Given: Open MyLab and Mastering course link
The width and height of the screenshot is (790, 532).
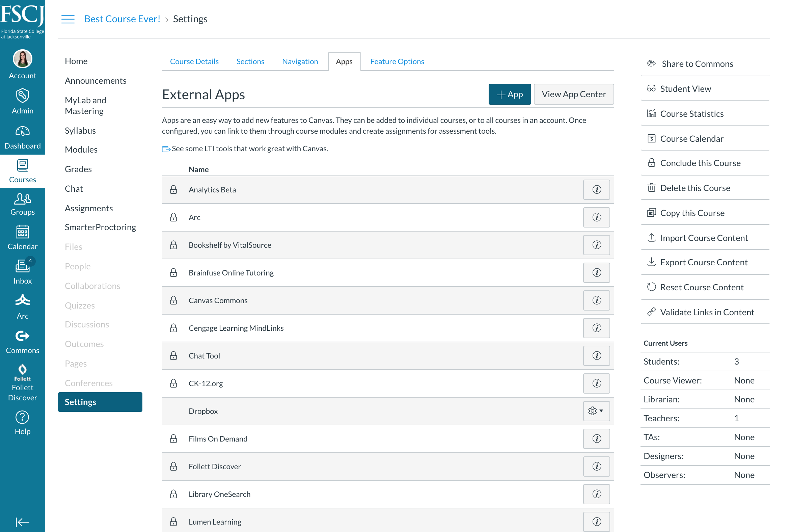Looking at the screenshot, I should pyautogui.click(x=85, y=106).
